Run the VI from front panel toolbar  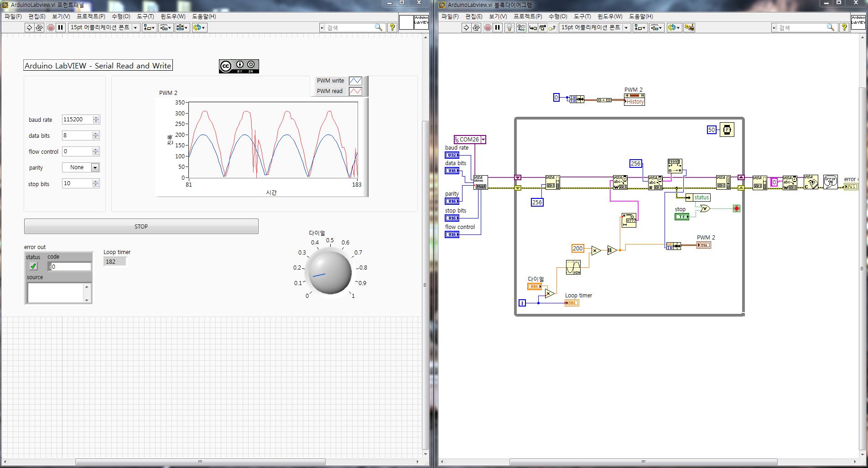coord(29,27)
